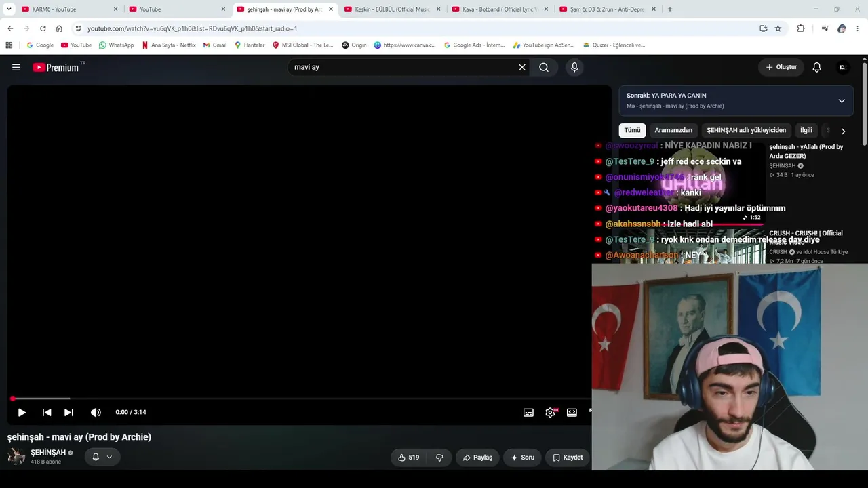868x488 pixels.
Task: Open the Haritalar bookmark
Action: coord(250,45)
